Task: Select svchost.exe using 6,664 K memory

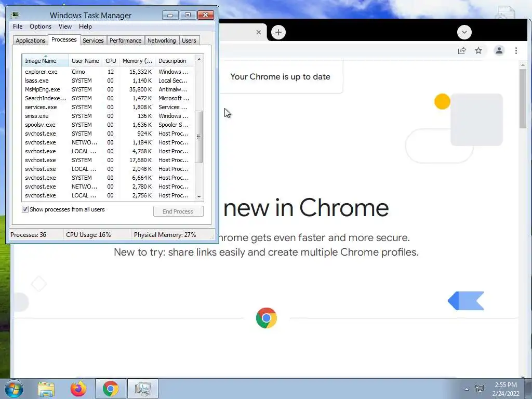Action: click(x=108, y=178)
